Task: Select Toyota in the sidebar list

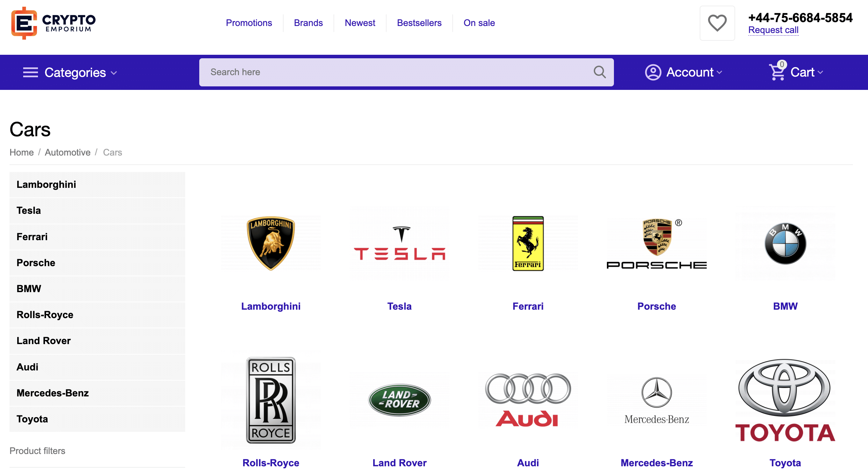Action: tap(97, 419)
